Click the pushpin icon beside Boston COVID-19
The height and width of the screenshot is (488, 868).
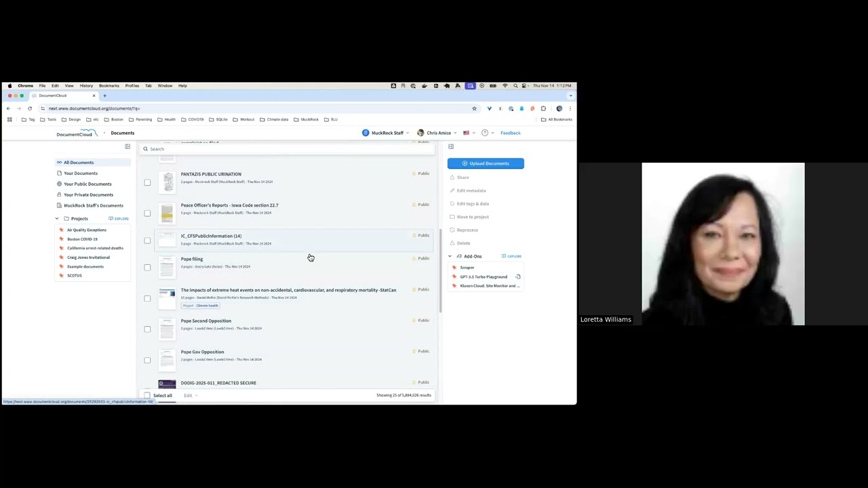point(61,239)
